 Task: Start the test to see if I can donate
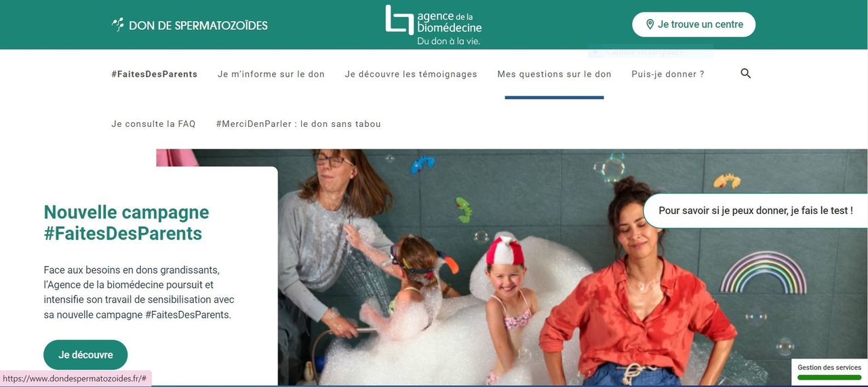click(x=755, y=210)
